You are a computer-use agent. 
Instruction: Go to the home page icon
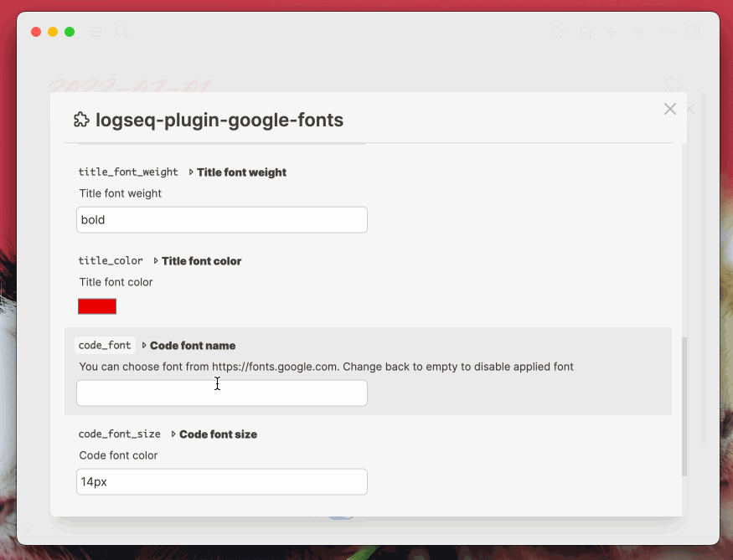(x=586, y=32)
